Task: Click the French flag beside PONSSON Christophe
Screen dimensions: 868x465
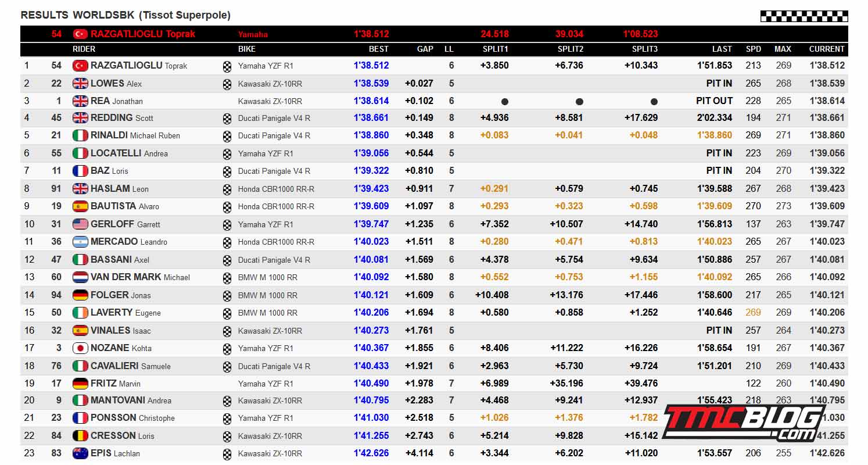Action: (80, 418)
